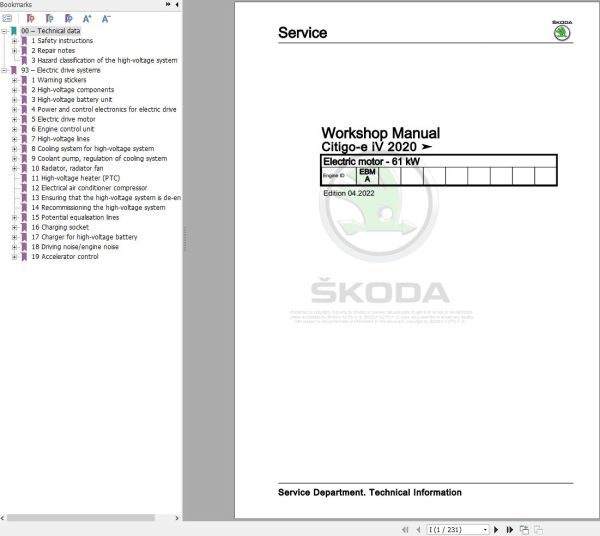The height and width of the screenshot is (536, 600).
Task: Expand the 8 Cooling system bookmark
Action: tap(15, 149)
